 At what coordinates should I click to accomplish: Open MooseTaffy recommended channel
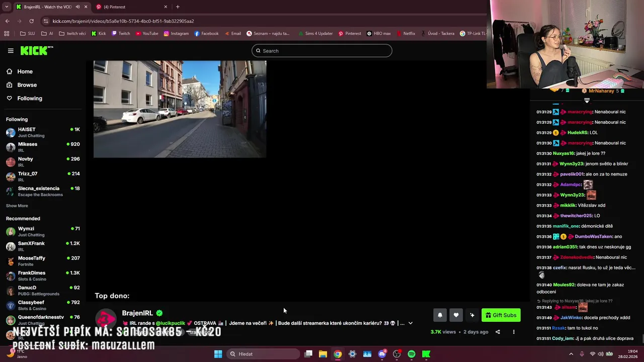[x=43, y=261]
